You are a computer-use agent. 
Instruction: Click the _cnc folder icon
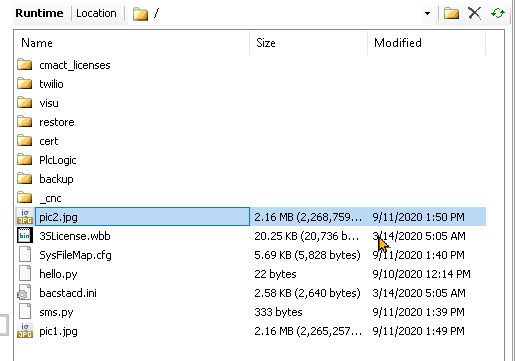coord(25,197)
